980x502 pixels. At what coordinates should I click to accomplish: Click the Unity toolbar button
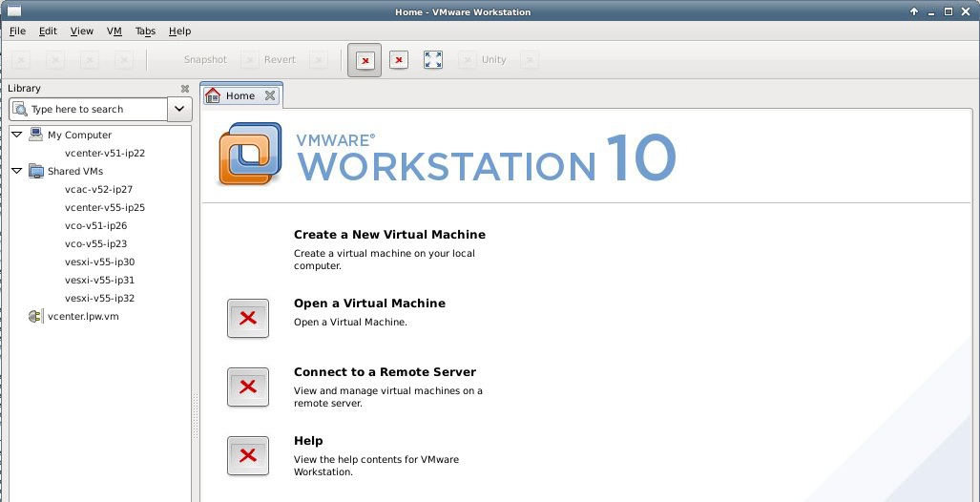483,59
